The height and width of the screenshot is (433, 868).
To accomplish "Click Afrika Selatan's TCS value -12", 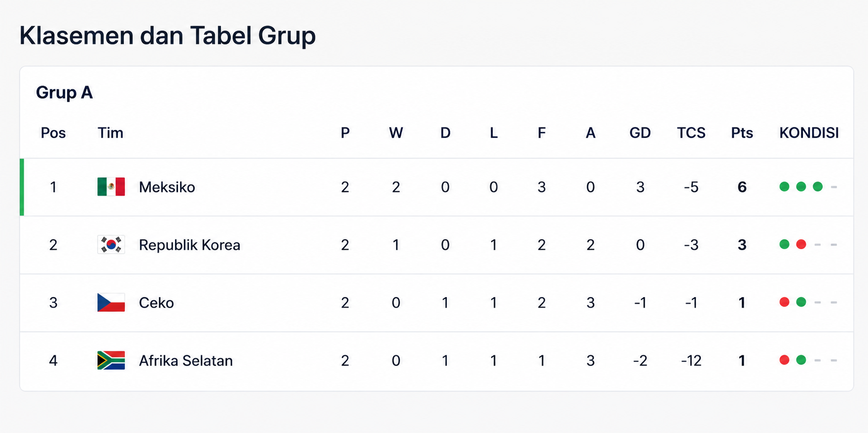I will pos(691,361).
